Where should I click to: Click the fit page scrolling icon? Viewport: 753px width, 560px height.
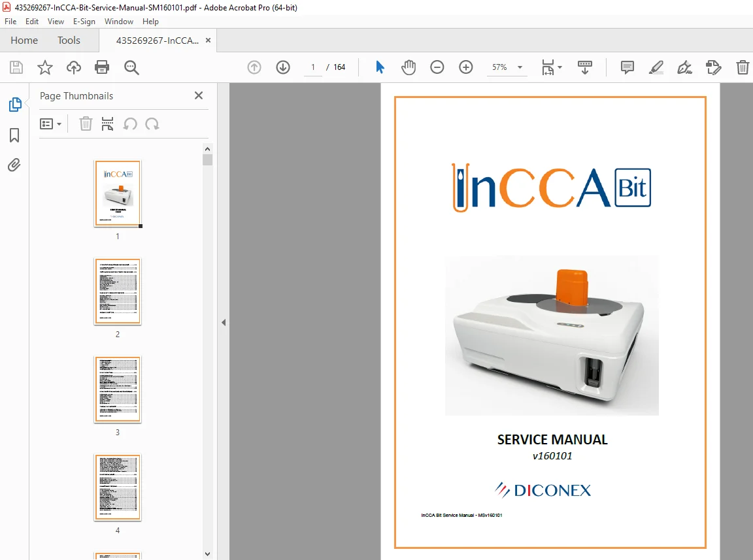(548, 67)
